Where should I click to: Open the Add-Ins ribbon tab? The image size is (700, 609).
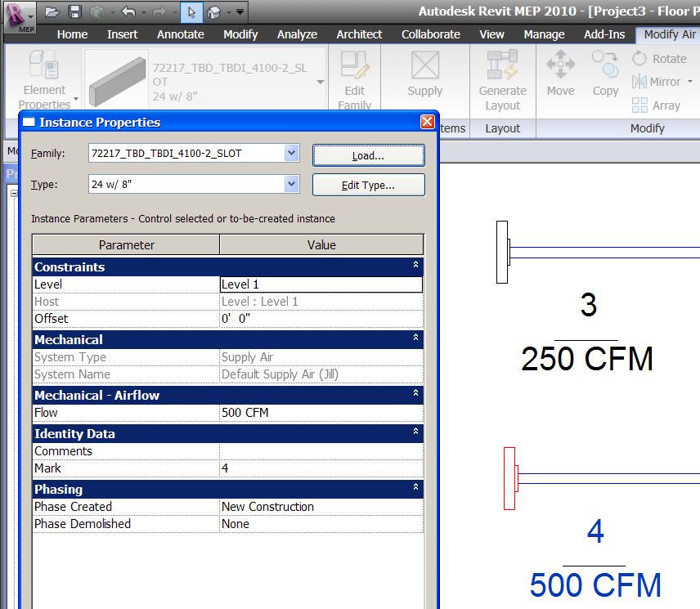coord(604,34)
